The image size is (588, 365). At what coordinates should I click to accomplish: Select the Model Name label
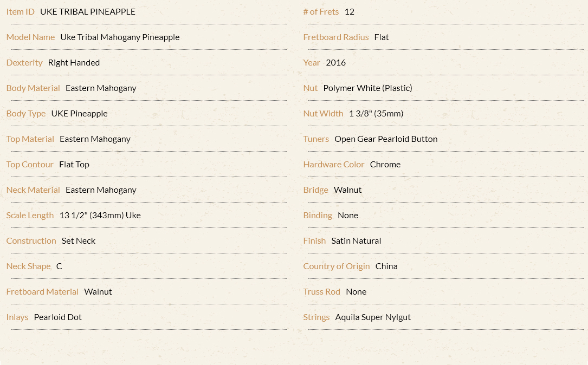click(30, 37)
